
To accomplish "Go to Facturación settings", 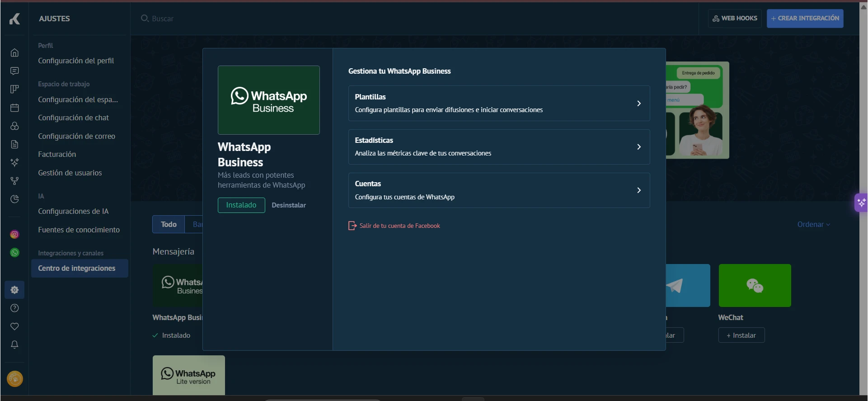I will (57, 154).
